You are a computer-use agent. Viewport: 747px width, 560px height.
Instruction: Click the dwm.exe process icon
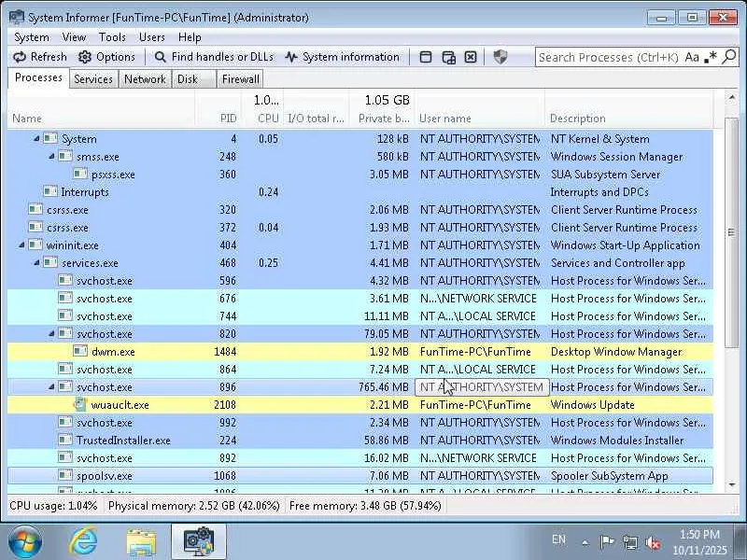pos(80,352)
